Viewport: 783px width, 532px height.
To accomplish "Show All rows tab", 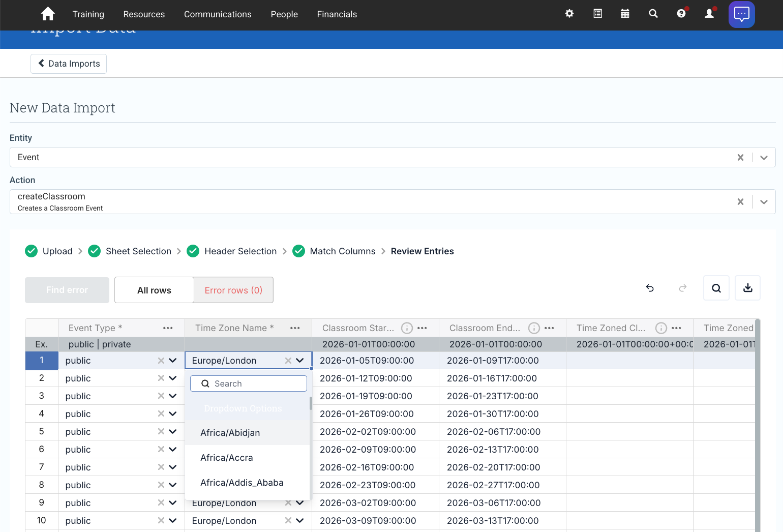I will 154,290.
